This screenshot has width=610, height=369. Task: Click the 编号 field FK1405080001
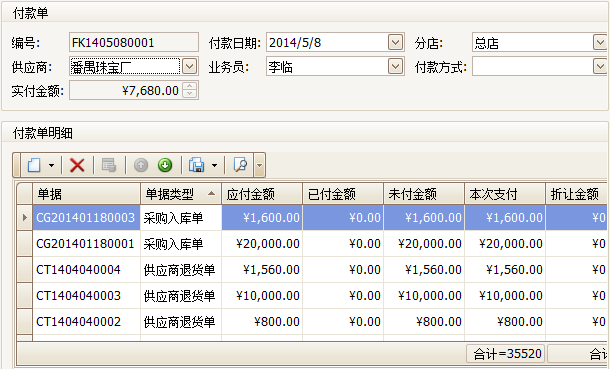point(134,42)
